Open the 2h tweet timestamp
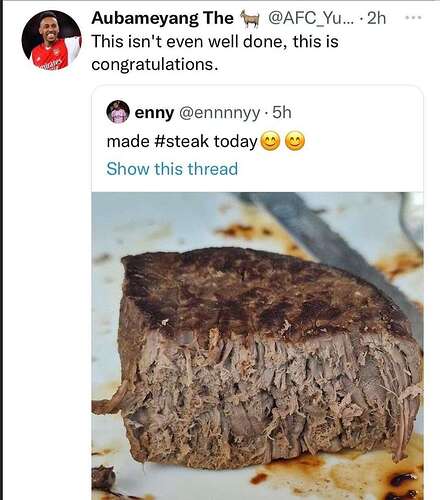 point(376,18)
